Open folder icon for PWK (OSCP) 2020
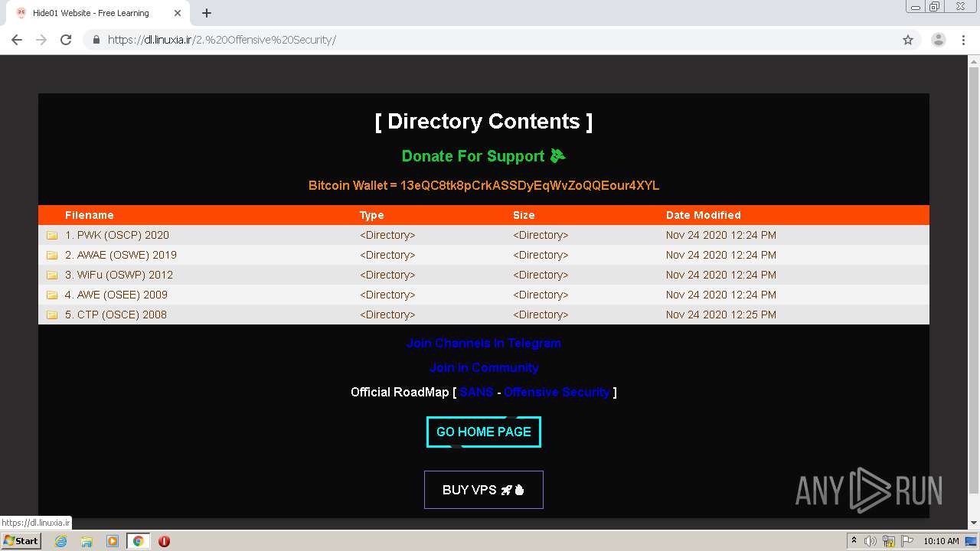Screen dimensions: 980x551 [x=52, y=235]
